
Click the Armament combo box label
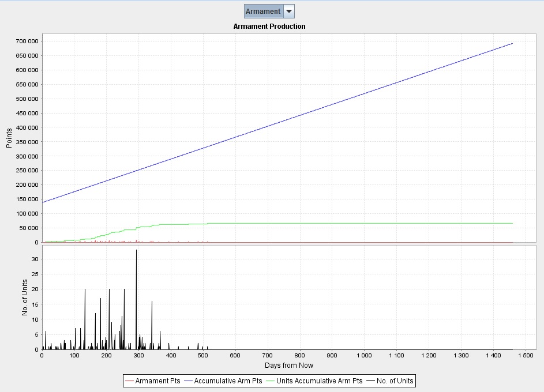(x=263, y=12)
